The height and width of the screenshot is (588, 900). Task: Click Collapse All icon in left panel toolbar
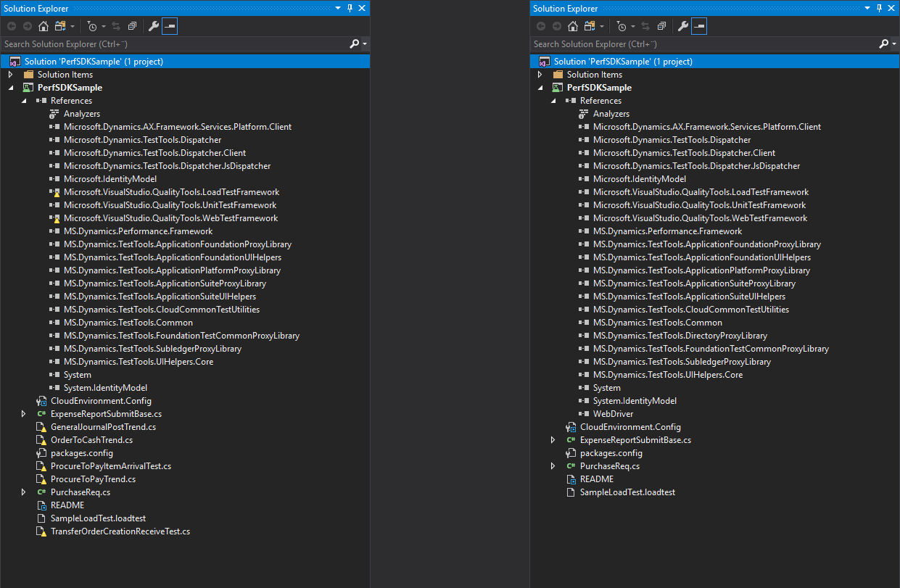tap(131, 27)
